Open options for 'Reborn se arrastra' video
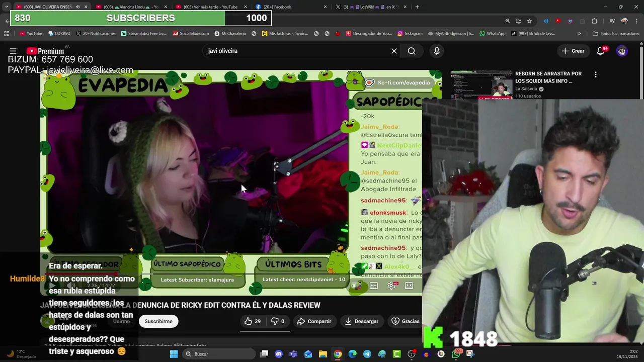Image resolution: width=644 pixels, height=362 pixels. 596,74
